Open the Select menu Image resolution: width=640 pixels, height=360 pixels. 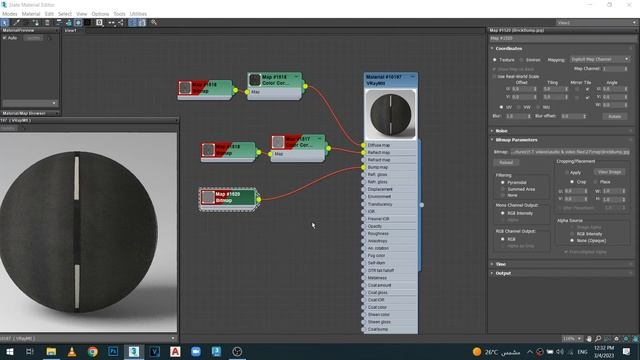coord(65,14)
